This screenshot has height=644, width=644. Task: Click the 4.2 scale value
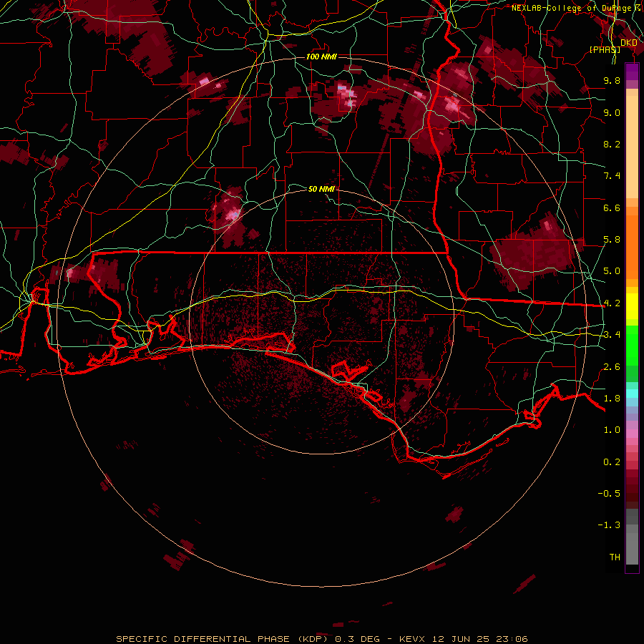(x=612, y=303)
